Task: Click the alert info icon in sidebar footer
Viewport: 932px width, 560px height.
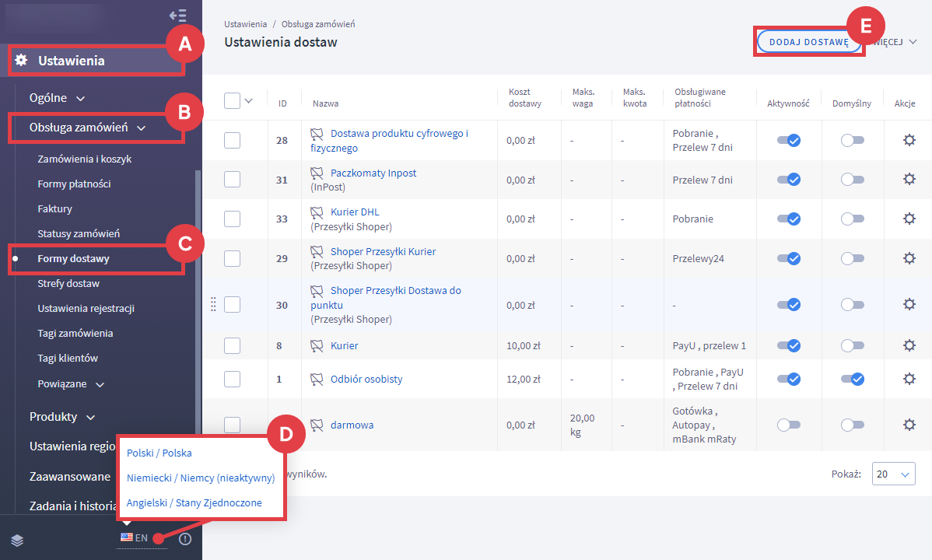Action: [185, 539]
